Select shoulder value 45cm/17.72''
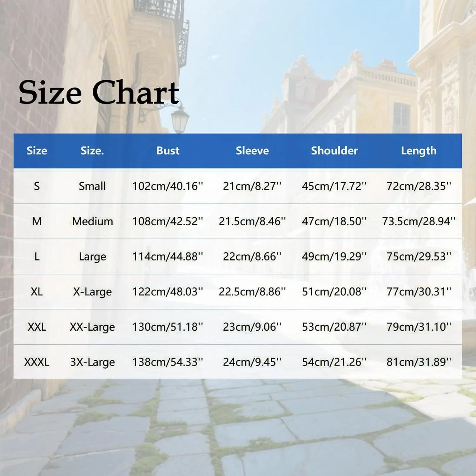 [x=334, y=186]
